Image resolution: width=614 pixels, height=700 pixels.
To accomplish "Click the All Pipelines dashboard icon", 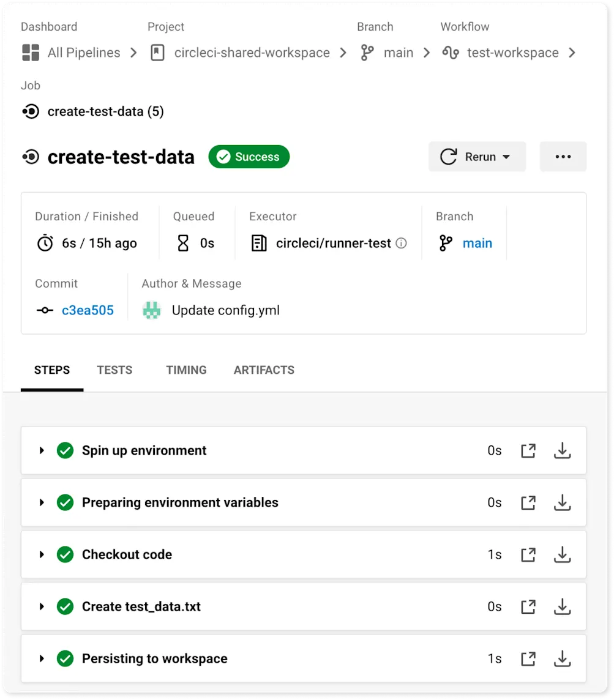I will coord(29,53).
